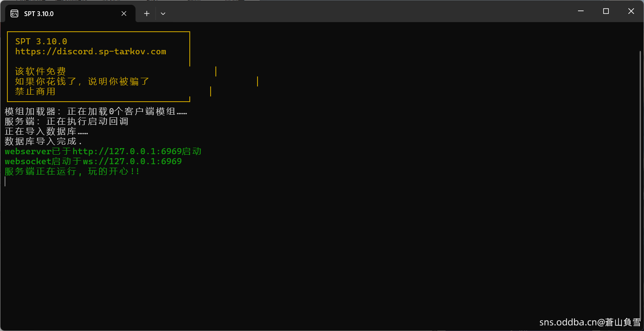
Task: Click the discord.sp-tarkov.com URL
Action: [x=91, y=52]
